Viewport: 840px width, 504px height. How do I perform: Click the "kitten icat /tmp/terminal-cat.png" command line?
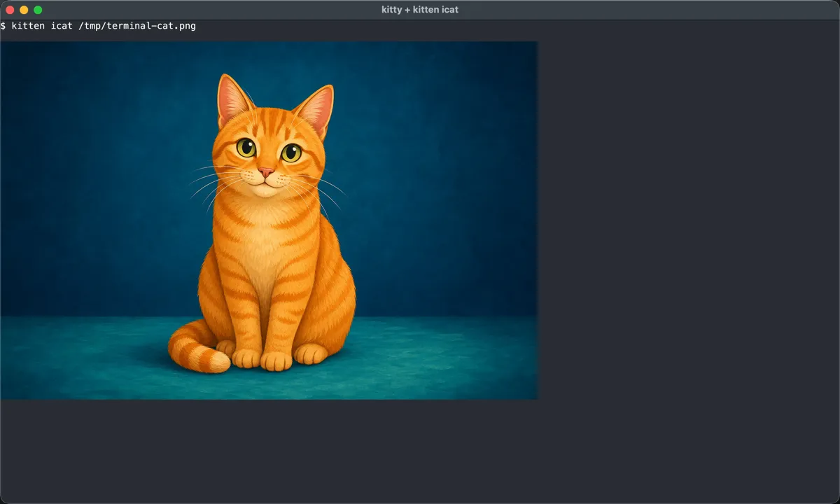click(x=104, y=26)
